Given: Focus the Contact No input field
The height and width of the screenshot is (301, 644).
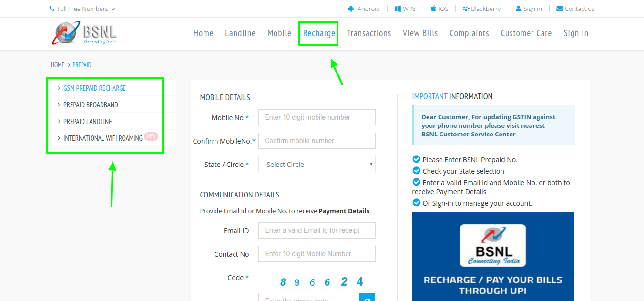Looking at the screenshot, I should click(x=317, y=254).
